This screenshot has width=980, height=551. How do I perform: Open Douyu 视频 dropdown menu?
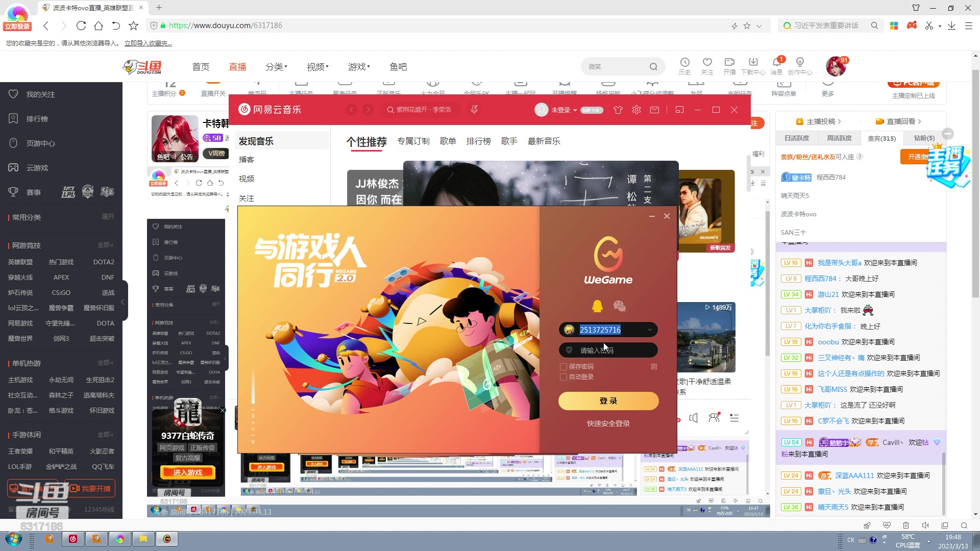pyautogui.click(x=317, y=67)
